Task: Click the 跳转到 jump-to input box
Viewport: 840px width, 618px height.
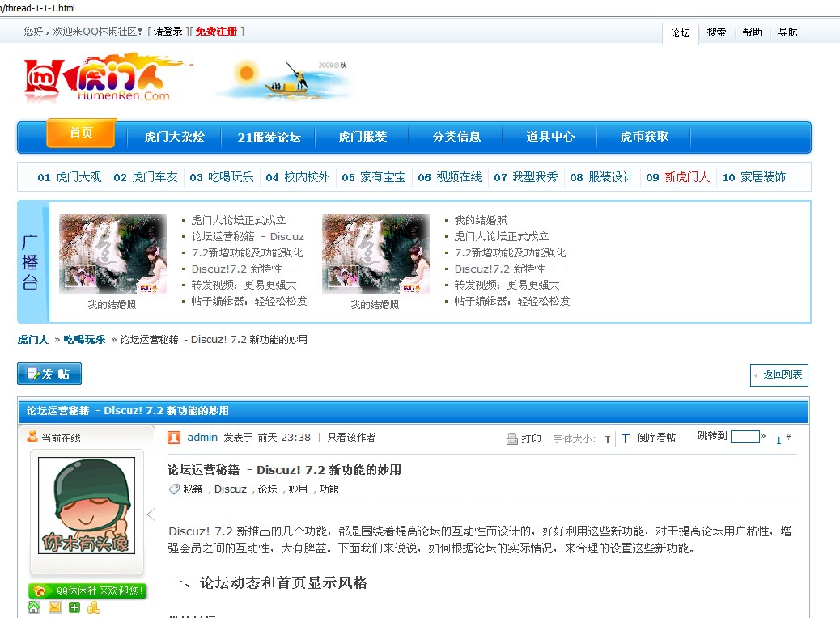Action: tap(745, 437)
